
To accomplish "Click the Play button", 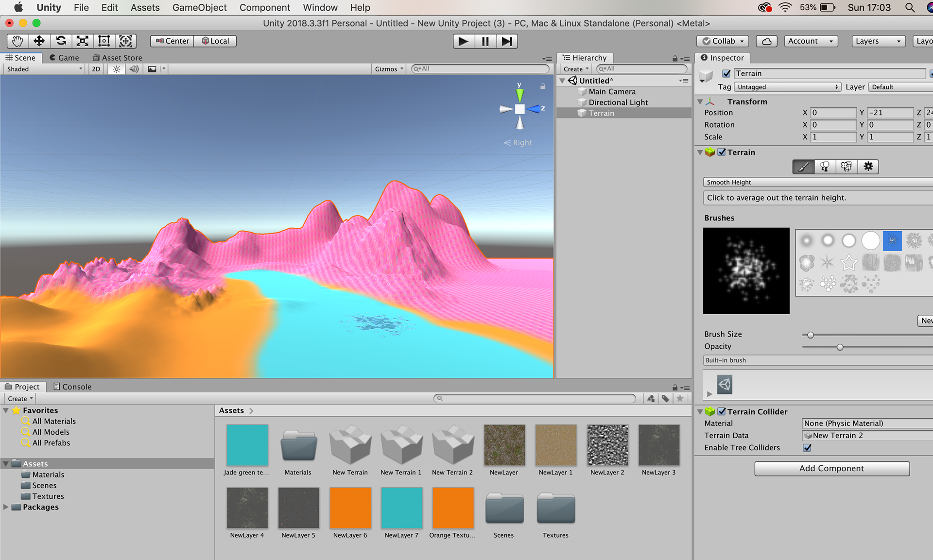I will point(464,41).
